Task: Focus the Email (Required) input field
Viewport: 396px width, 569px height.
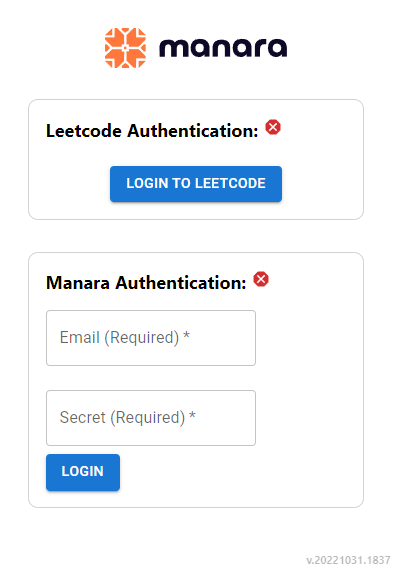Action: pos(151,338)
